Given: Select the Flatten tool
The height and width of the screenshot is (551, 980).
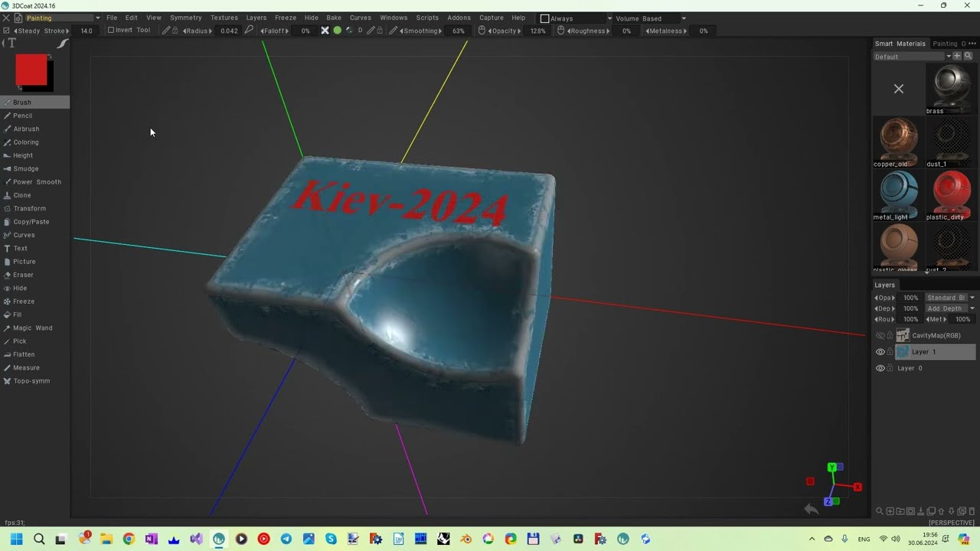Looking at the screenshot, I should (x=34, y=354).
